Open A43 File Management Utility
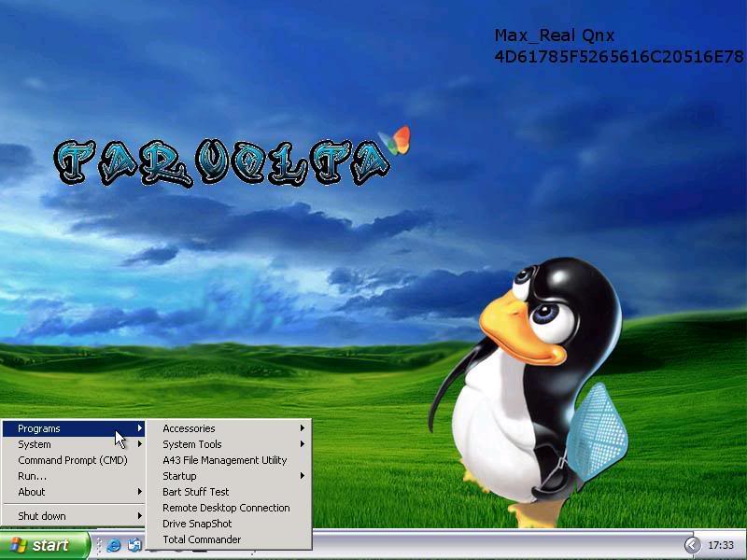 [229, 460]
